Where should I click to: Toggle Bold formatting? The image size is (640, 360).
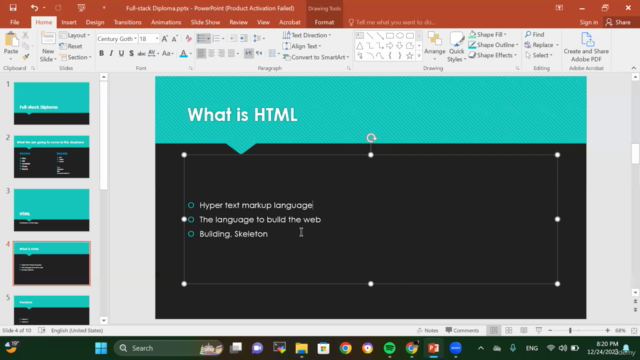pyautogui.click(x=101, y=53)
